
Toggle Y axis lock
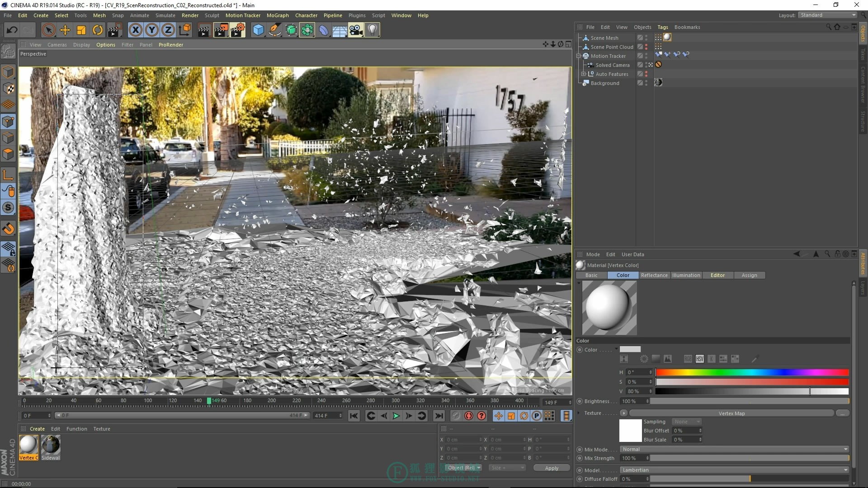pos(152,30)
